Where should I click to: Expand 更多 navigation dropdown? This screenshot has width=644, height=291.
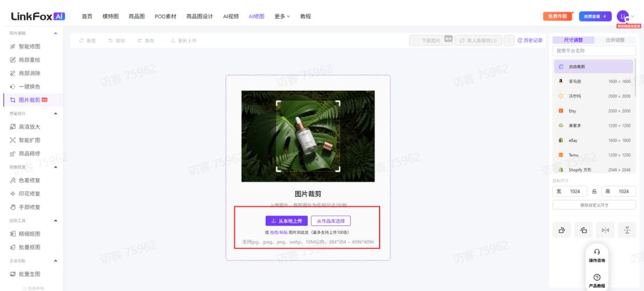pyautogui.click(x=282, y=17)
